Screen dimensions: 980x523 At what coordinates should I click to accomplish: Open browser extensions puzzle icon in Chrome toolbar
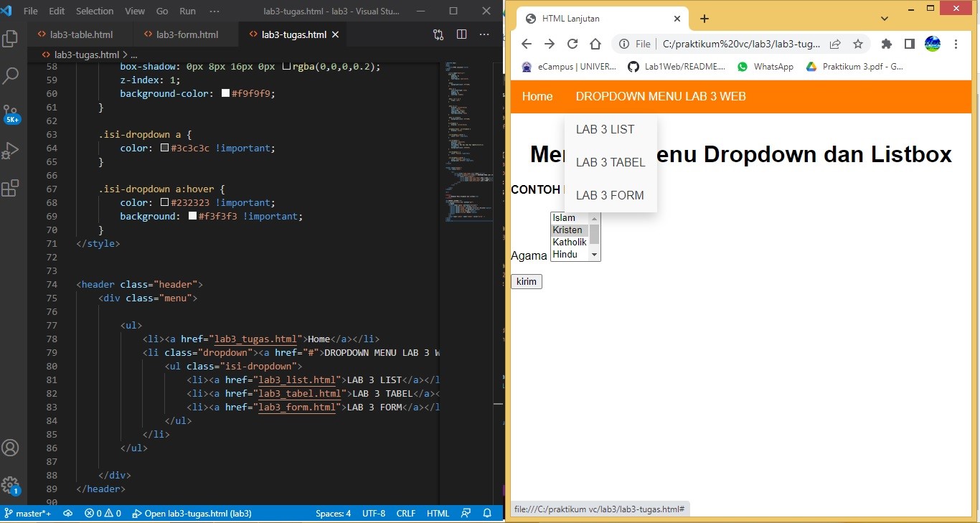point(886,44)
